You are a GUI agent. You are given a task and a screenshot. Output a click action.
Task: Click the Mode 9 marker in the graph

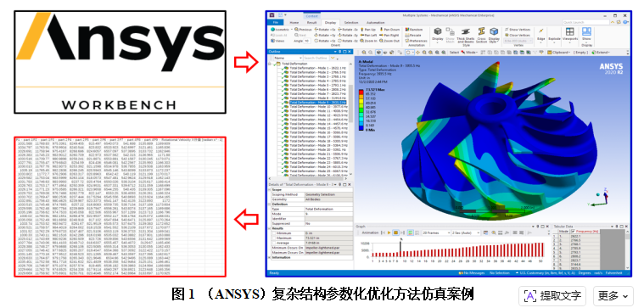click(401, 249)
